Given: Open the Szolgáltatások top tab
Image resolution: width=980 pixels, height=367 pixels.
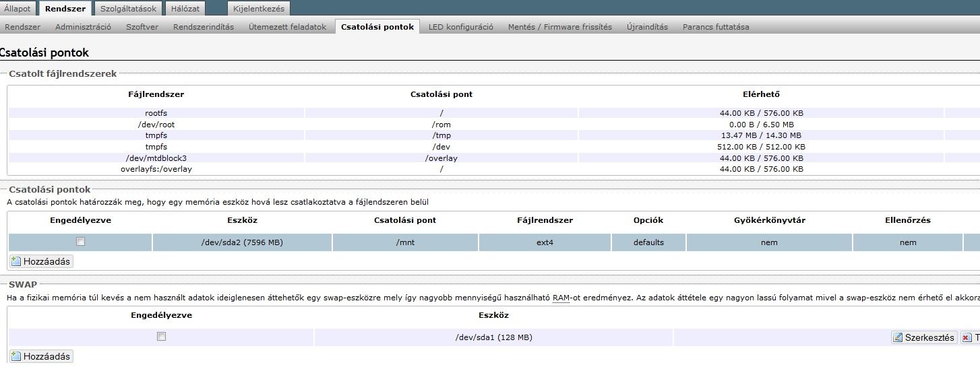Looking at the screenshot, I should (x=128, y=9).
